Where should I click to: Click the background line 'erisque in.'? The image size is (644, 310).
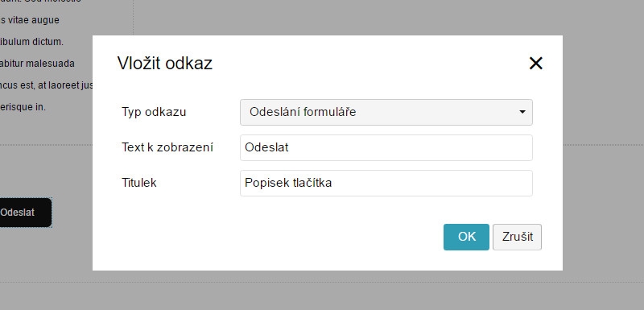tap(23, 107)
